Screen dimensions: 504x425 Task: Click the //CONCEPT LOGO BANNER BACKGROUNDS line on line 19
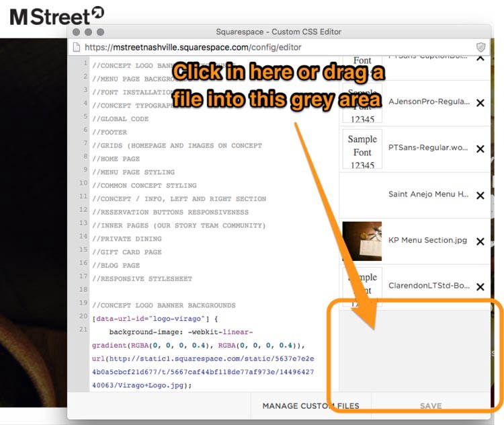tap(163, 305)
